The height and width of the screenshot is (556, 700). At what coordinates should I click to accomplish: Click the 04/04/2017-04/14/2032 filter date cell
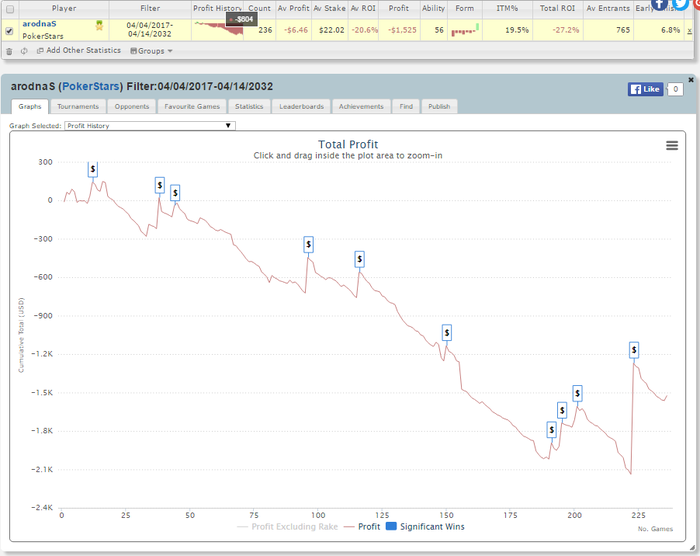[x=150, y=29]
